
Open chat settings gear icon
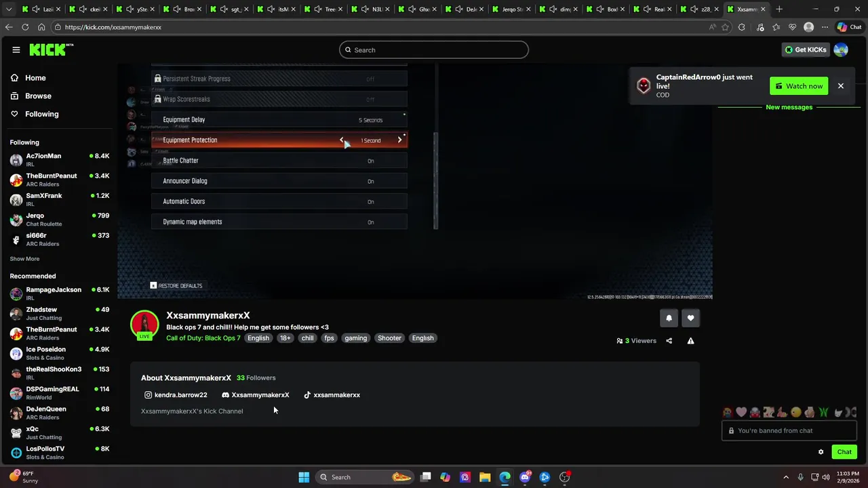click(821, 452)
